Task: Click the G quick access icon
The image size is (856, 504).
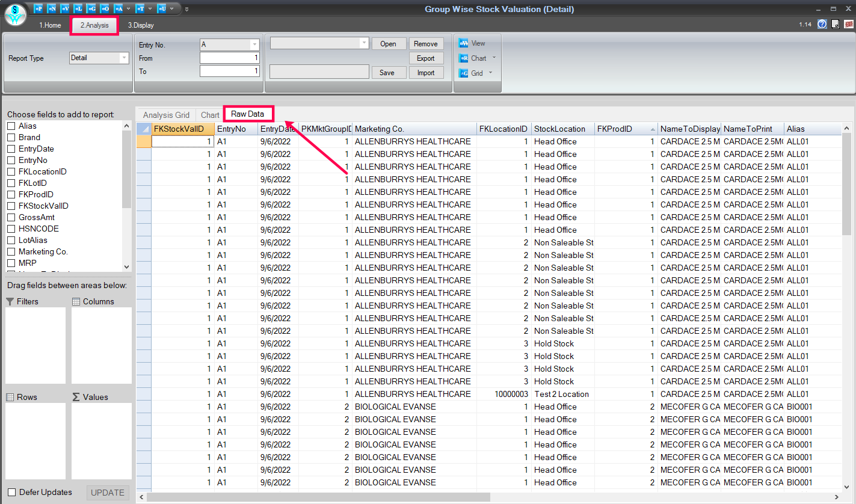Action: 91,8
